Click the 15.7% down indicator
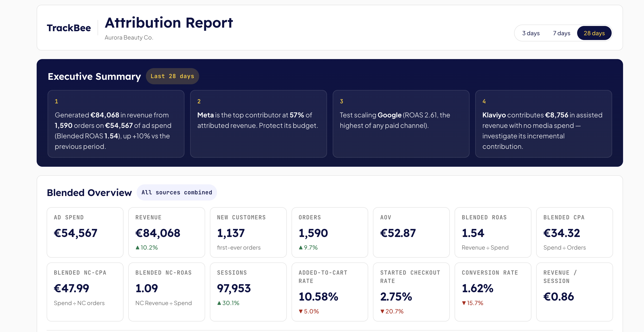Image resolution: width=644 pixels, height=332 pixels. pos(472,303)
